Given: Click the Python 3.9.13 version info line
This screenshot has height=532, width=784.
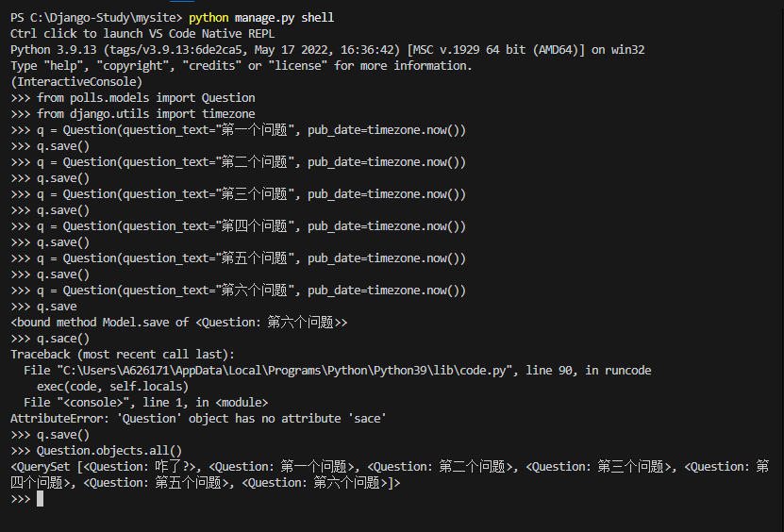Looking at the screenshot, I should tap(327, 50).
